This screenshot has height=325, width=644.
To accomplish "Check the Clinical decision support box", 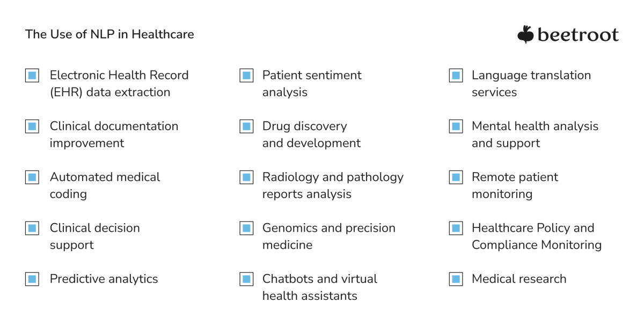I will coord(32,228).
